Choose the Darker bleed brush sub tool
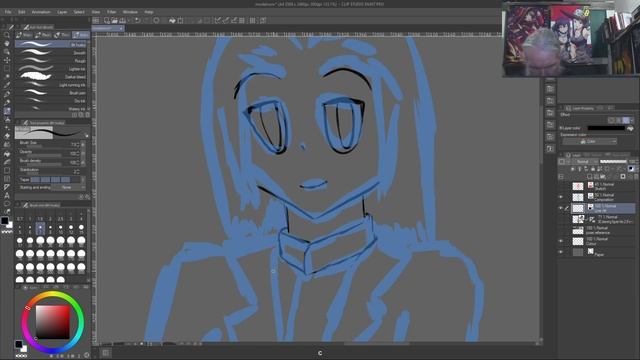This screenshot has height=360, width=640. pyautogui.click(x=51, y=77)
